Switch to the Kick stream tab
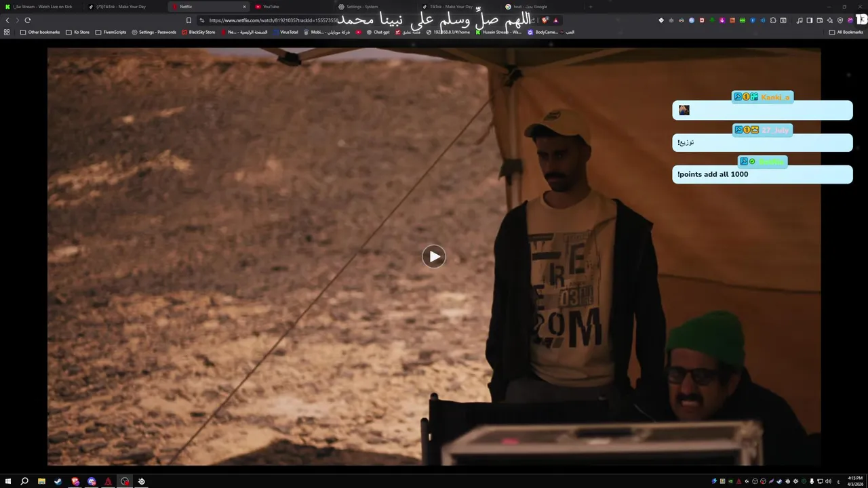Viewport: 868px width, 488px height. pos(42,7)
